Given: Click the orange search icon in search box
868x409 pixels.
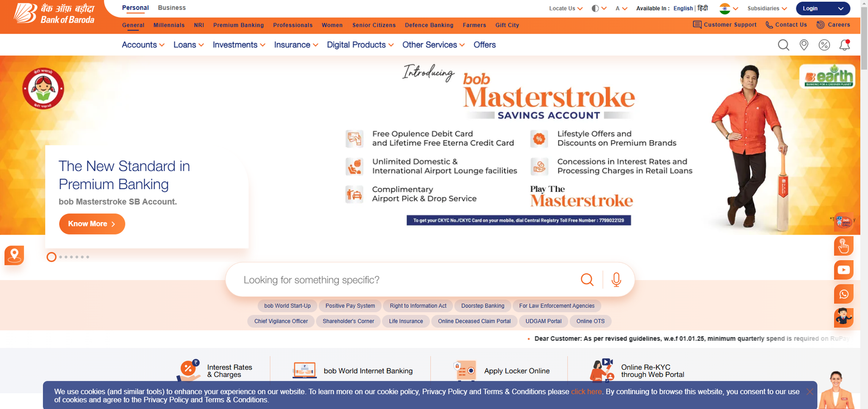Looking at the screenshot, I should point(587,280).
